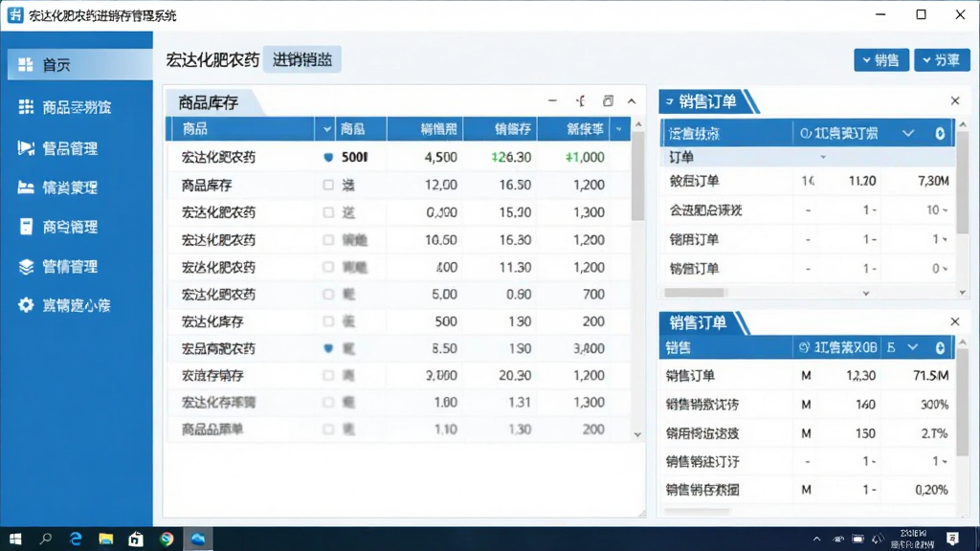Select the 宏达化库存 row name
Viewport: 980px width, 551px height.
(212, 321)
